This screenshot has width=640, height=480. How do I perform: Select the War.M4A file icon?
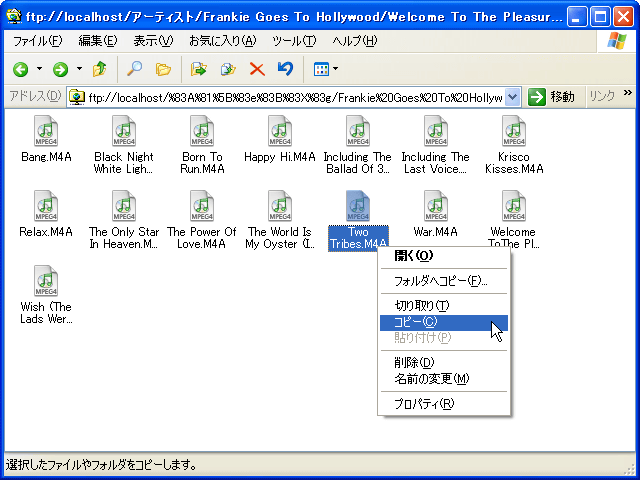click(x=436, y=206)
